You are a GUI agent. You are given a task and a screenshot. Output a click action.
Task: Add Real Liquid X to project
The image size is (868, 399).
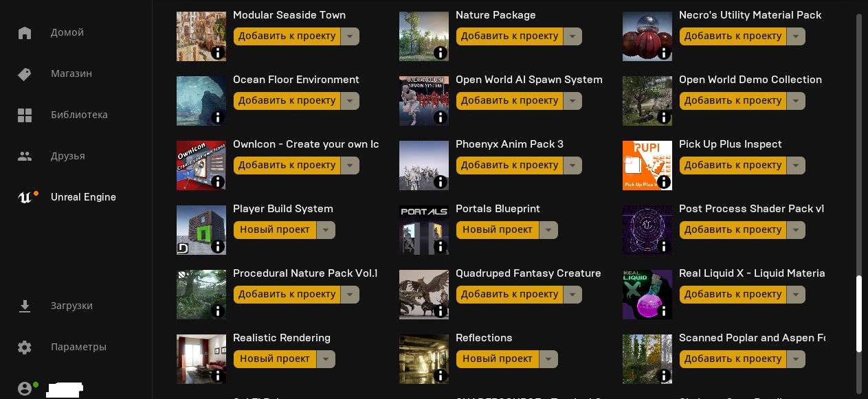coord(733,294)
